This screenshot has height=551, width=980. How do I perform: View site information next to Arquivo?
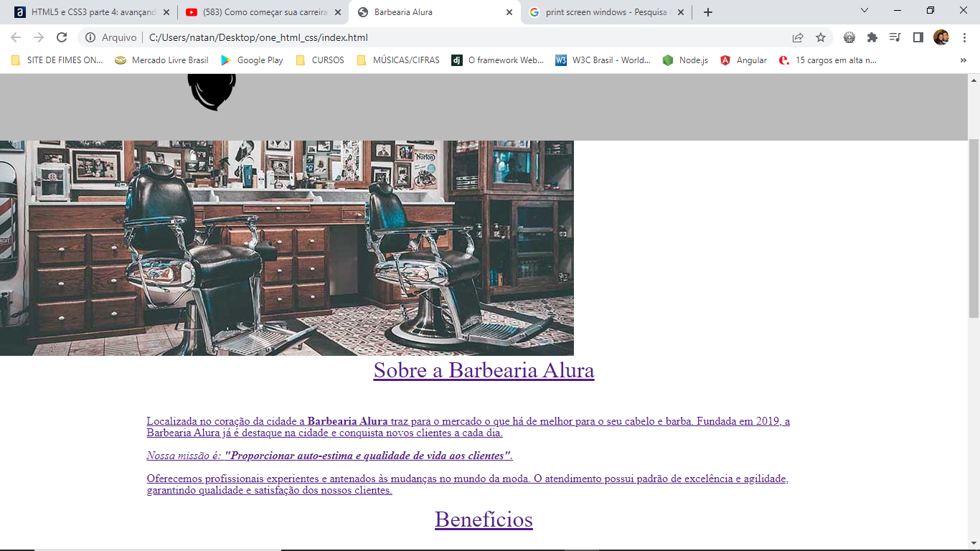[x=90, y=37]
